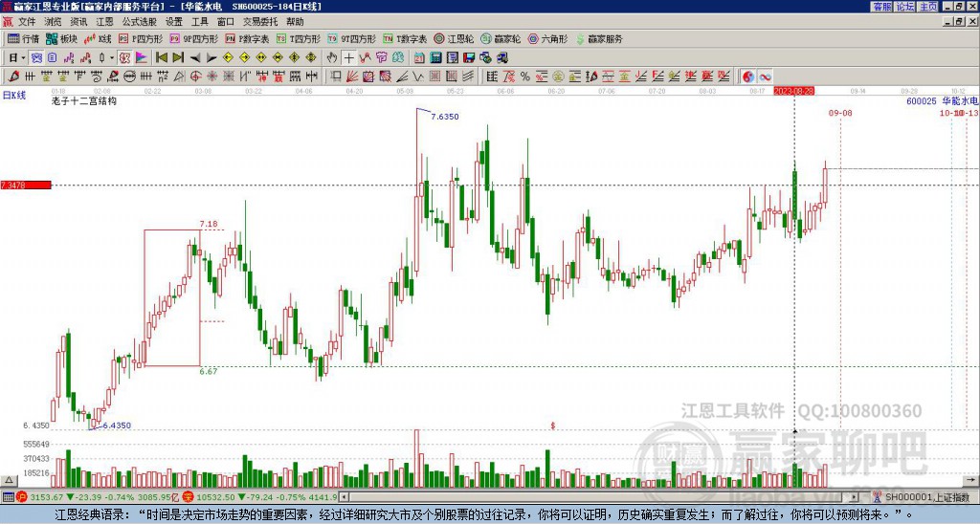Expand the candlestick style dropdown arrow

coord(112,57)
